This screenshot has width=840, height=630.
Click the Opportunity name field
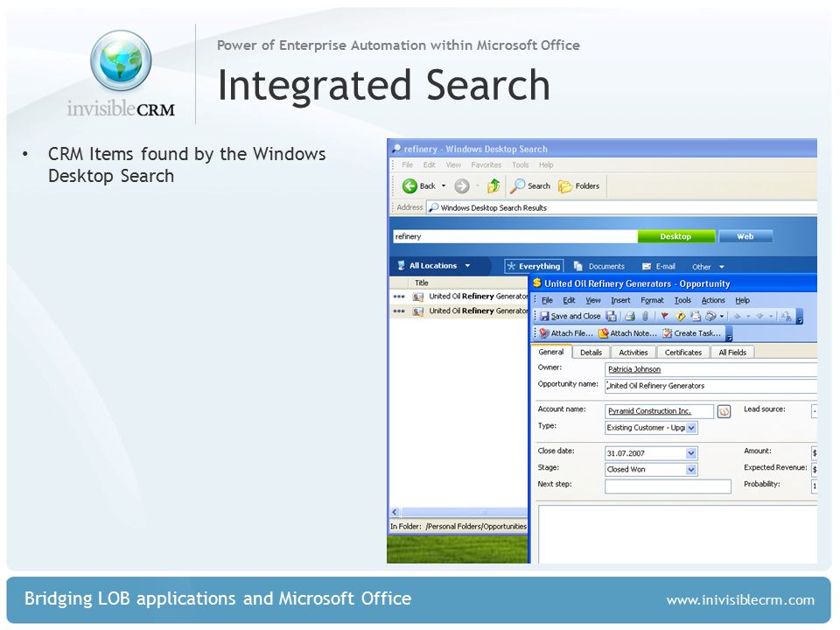click(710, 386)
